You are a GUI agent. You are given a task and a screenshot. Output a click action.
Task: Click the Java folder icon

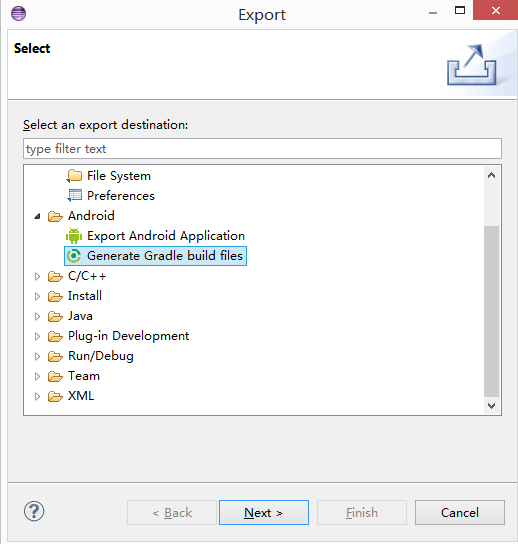pos(55,316)
